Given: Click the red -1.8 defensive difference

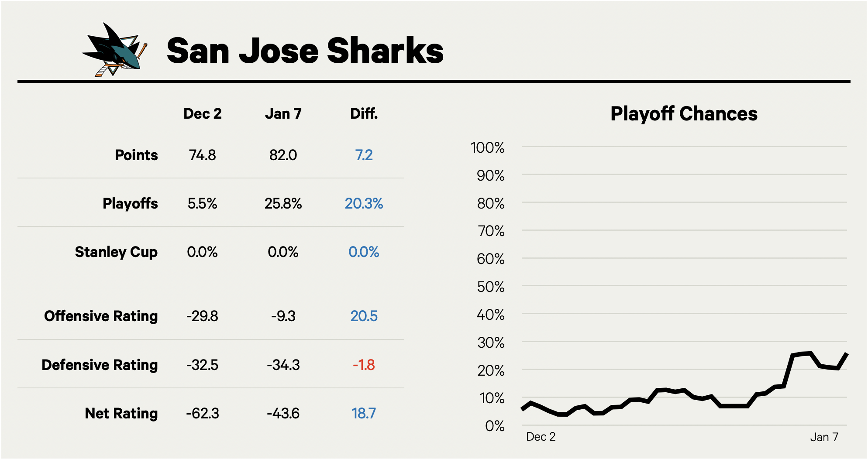Looking at the screenshot, I should (364, 365).
